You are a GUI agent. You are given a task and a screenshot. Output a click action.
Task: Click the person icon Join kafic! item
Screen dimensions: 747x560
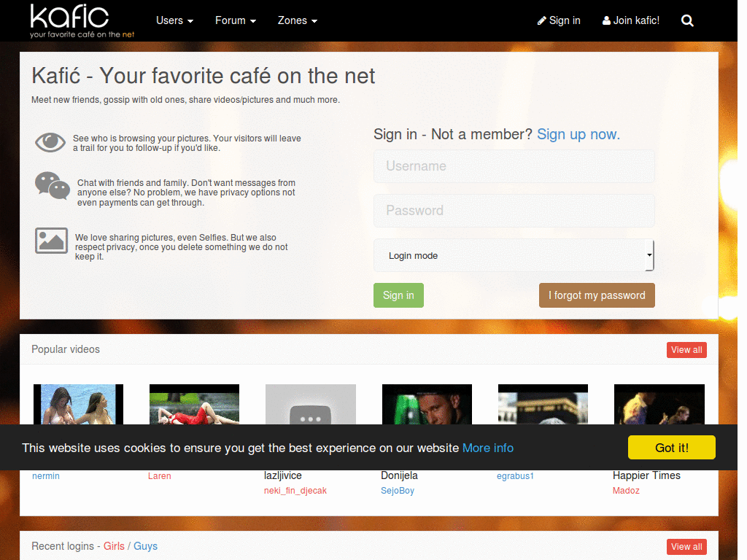click(631, 20)
